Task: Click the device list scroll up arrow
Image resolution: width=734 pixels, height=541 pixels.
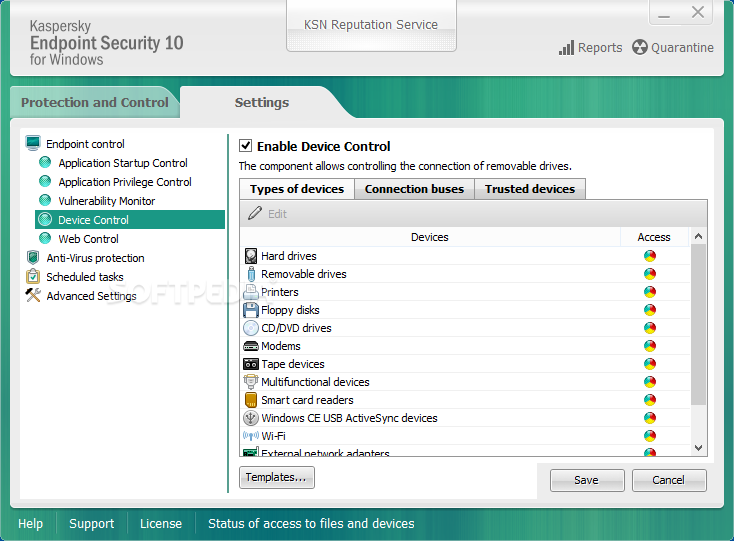Action: point(698,236)
